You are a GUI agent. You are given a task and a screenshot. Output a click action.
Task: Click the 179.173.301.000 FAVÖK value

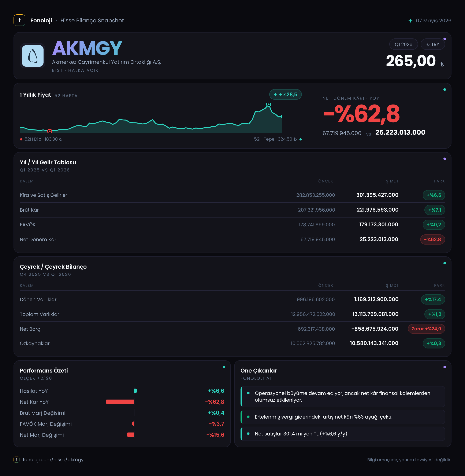pos(379,225)
